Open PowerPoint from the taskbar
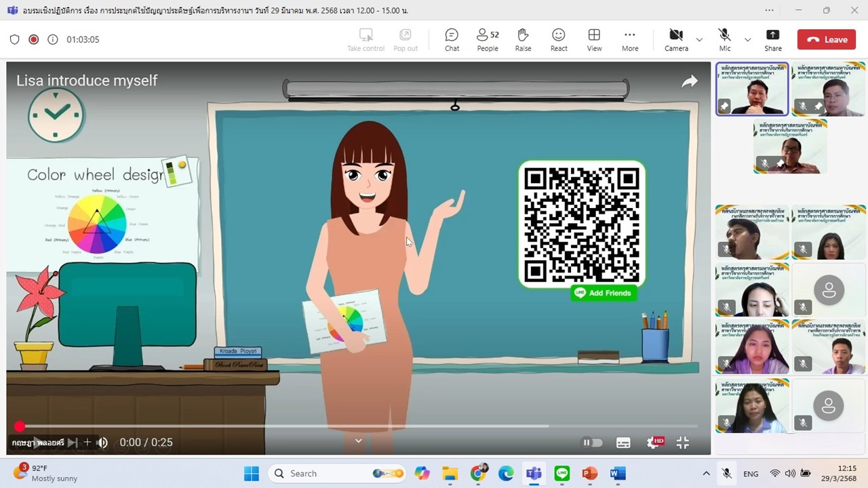This screenshot has height=488, width=868. coord(589,473)
